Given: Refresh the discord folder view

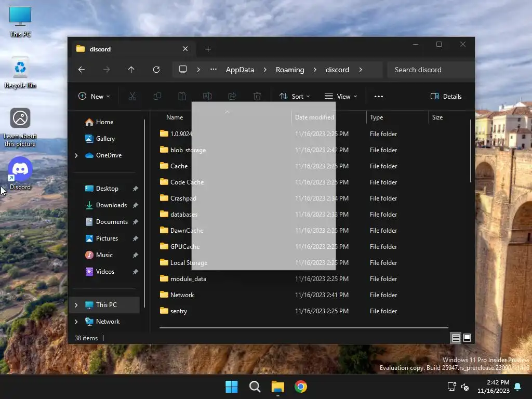Looking at the screenshot, I should point(156,70).
